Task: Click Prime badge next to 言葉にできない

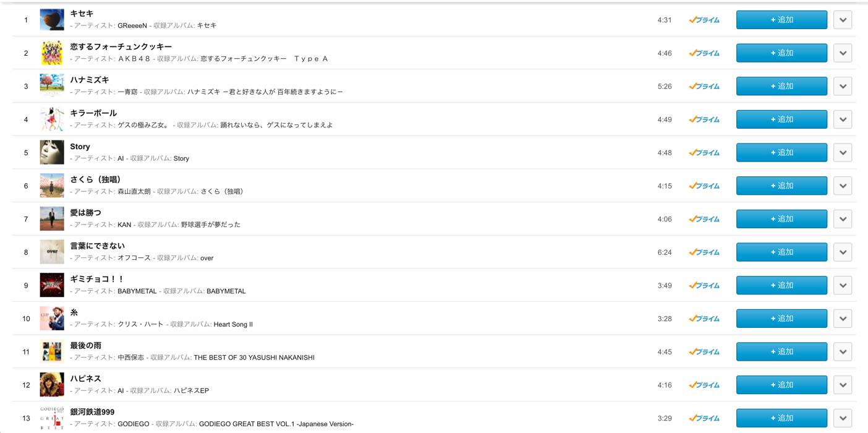Action: 704,252
